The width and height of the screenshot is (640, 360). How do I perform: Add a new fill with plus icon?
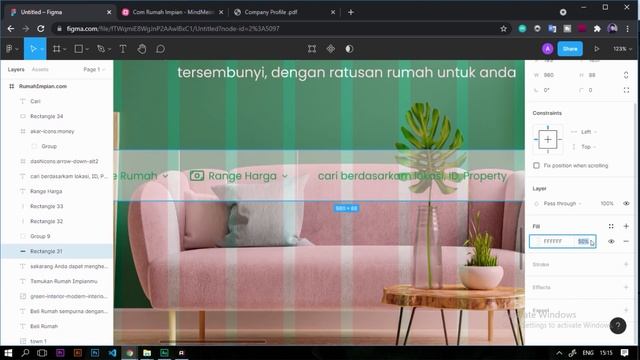(626, 226)
